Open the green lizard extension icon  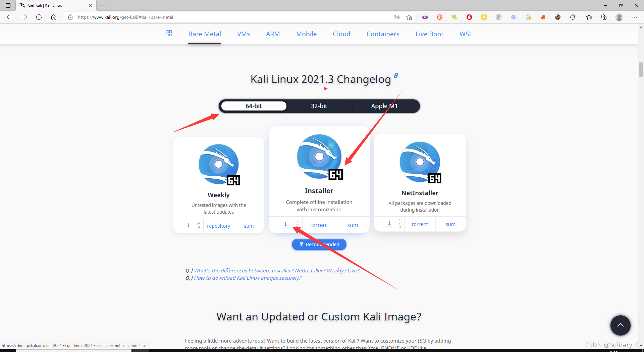[x=454, y=17]
